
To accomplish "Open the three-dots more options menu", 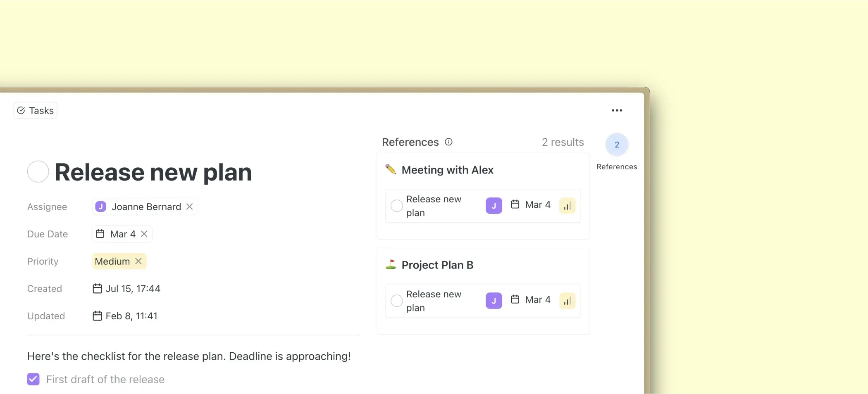I will click(617, 110).
